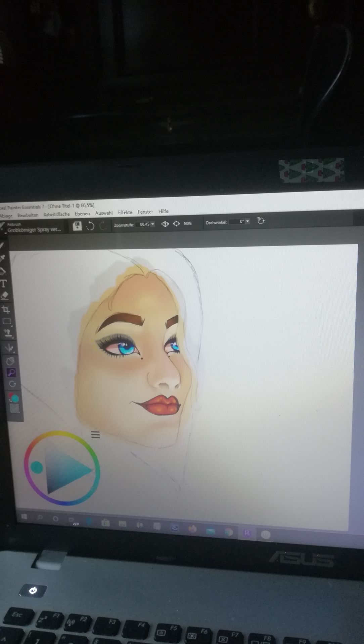The image size is (364, 644).
Task: Open the color wheel panel options menu
Action: 96,435
